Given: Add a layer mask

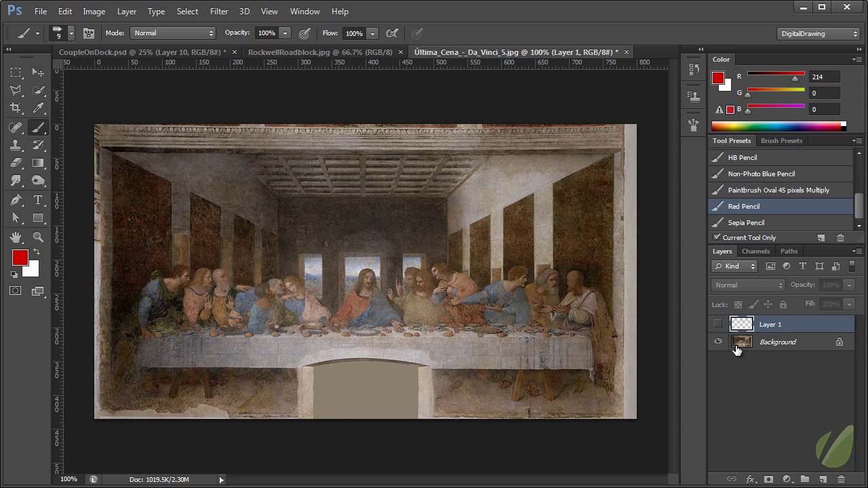Looking at the screenshot, I should point(768,479).
